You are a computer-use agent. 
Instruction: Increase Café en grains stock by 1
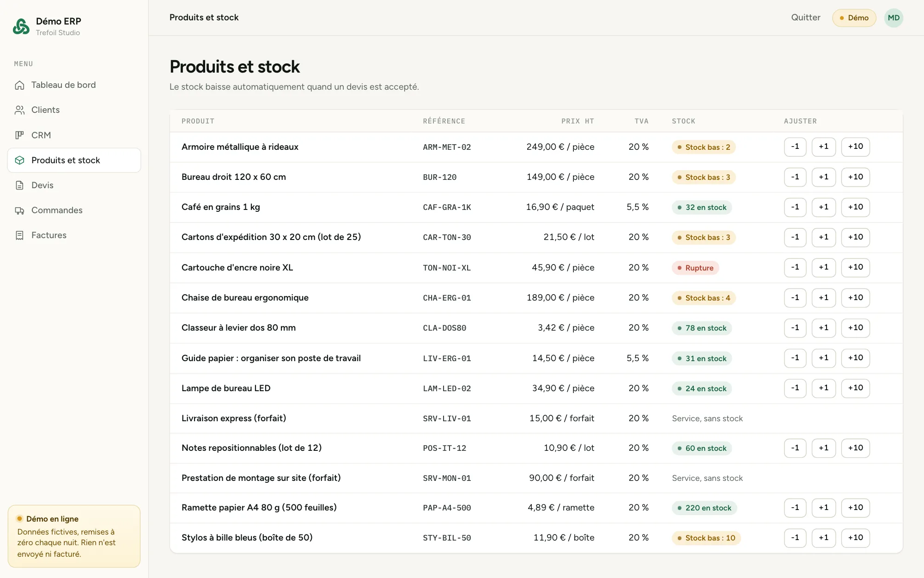tap(824, 207)
